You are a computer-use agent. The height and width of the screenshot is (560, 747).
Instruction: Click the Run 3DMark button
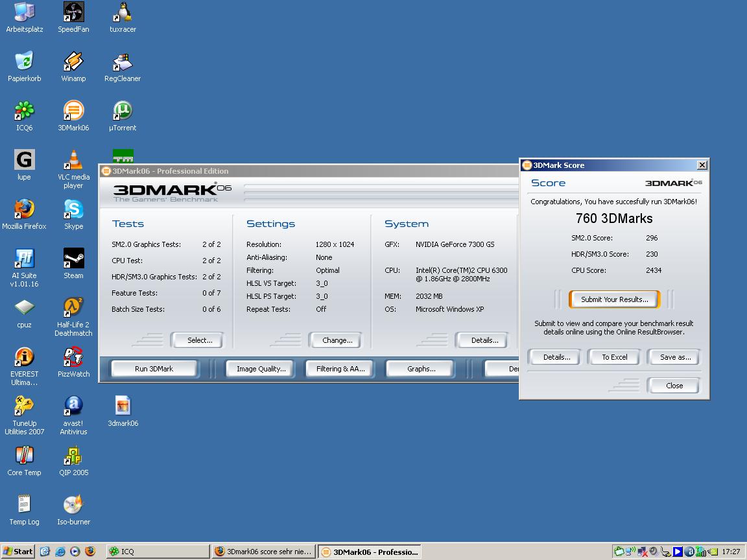(154, 369)
